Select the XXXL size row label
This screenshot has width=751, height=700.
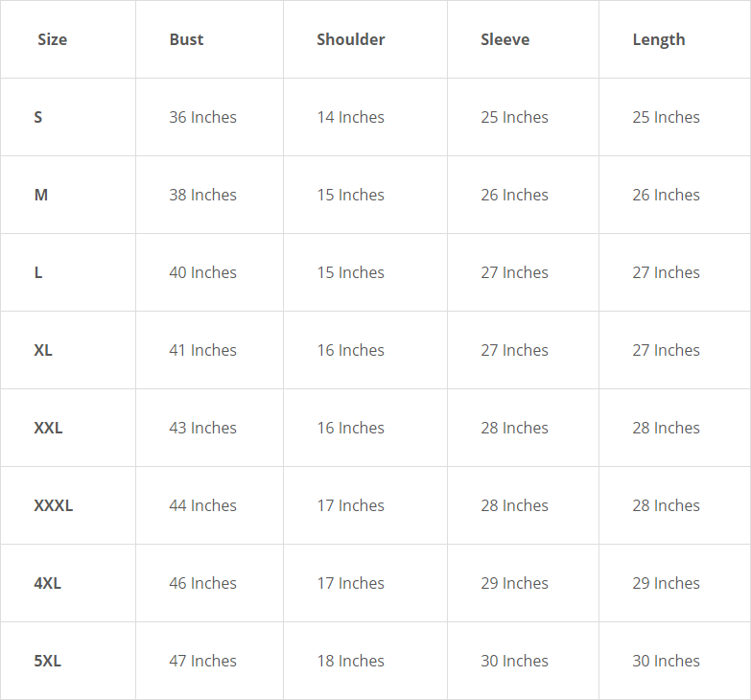pos(53,505)
